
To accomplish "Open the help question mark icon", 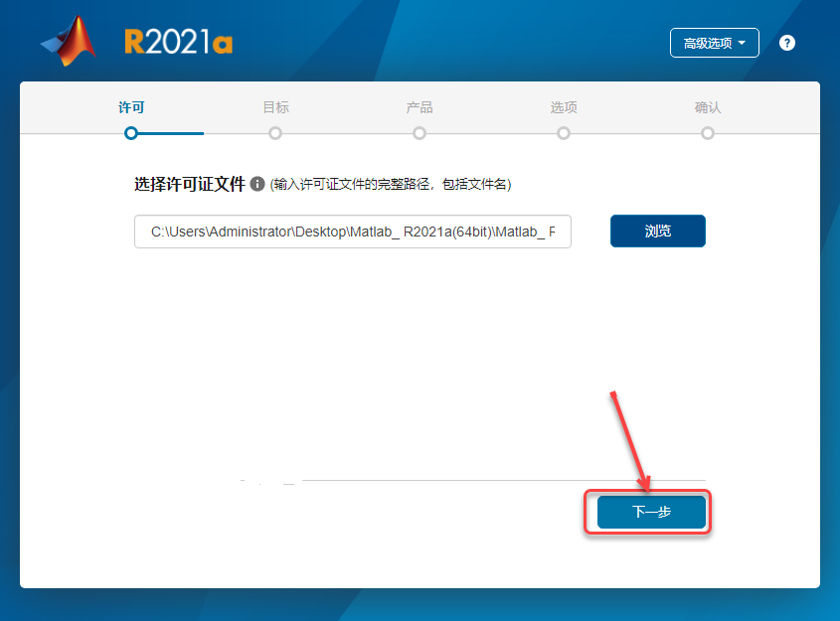I will 787,43.
